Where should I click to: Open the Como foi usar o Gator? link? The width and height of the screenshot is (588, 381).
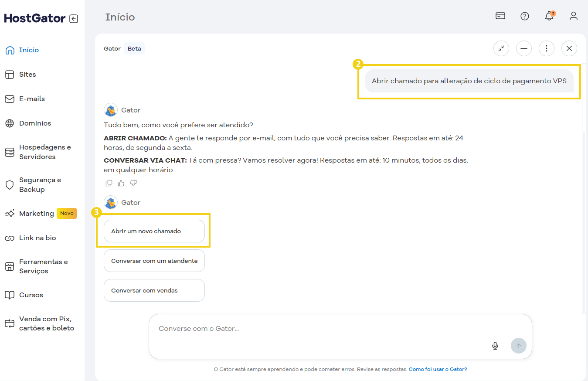pyautogui.click(x=438, y=369)
